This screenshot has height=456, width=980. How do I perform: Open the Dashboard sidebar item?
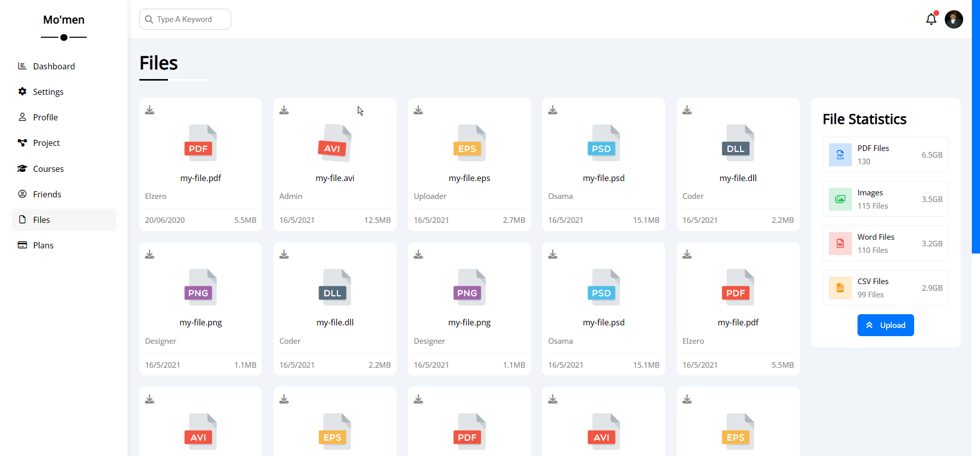point(54,66)
